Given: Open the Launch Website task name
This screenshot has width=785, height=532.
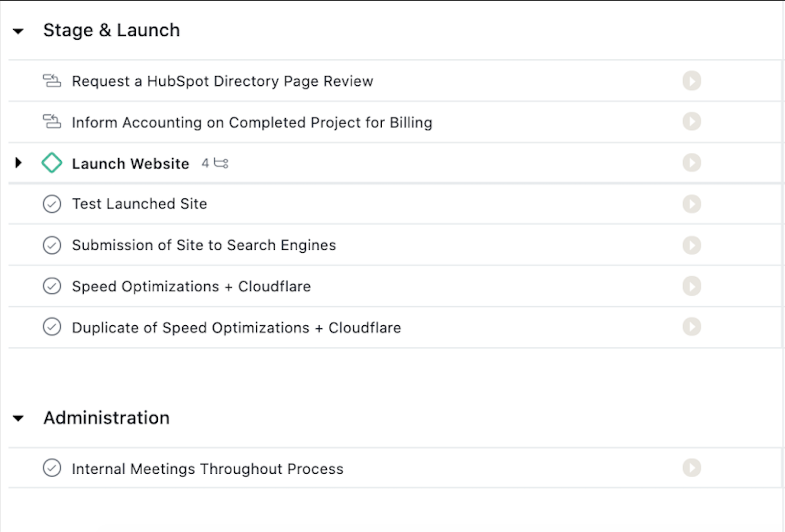Looking at the screenshot, I should point(130,164).
